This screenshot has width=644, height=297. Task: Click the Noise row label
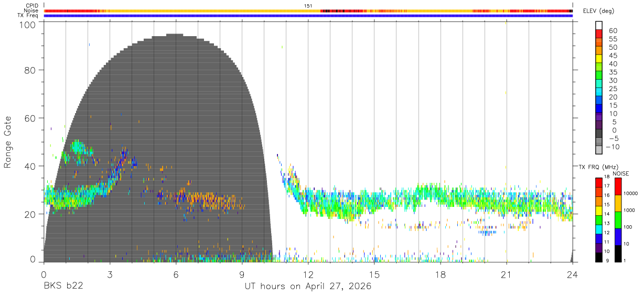(x=31, y=10)
